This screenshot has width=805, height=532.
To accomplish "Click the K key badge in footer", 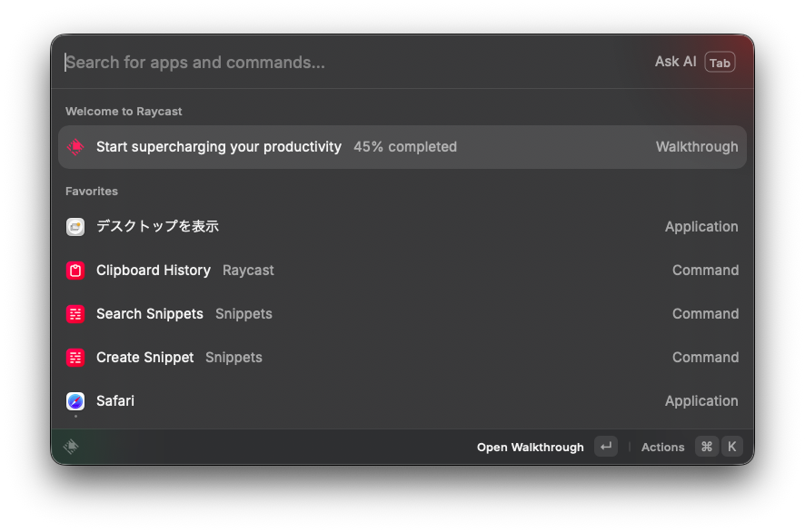I will coord(732,447).
